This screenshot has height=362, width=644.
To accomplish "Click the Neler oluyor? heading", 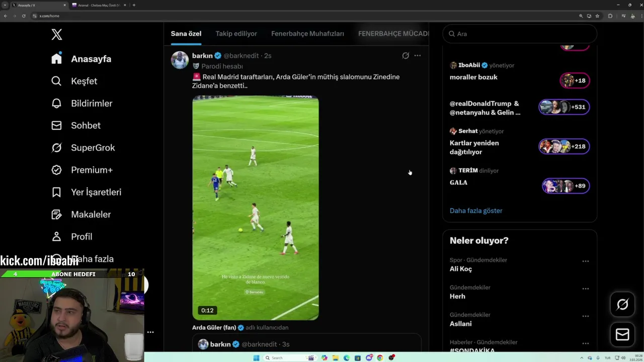I will [x=479, y=240].
